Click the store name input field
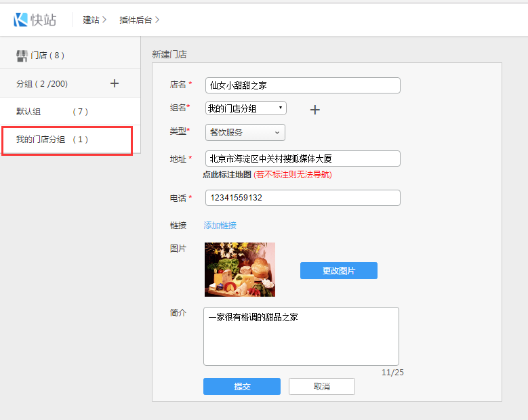This screenshot has width=528, height=420. click(302, 85)
